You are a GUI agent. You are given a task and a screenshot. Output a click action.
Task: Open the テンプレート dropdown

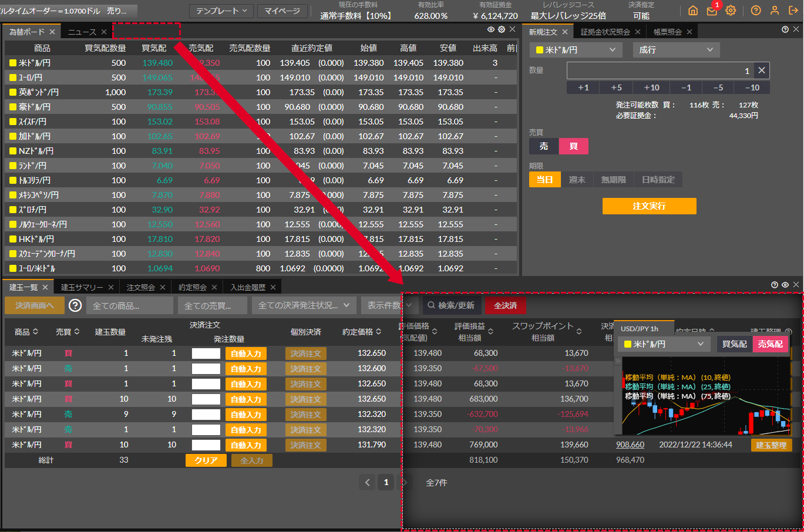[221, 11]
